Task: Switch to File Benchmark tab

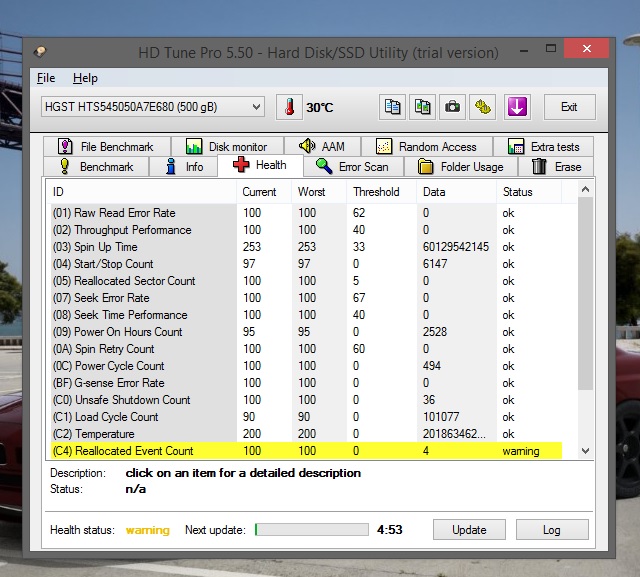Action: 107,146
